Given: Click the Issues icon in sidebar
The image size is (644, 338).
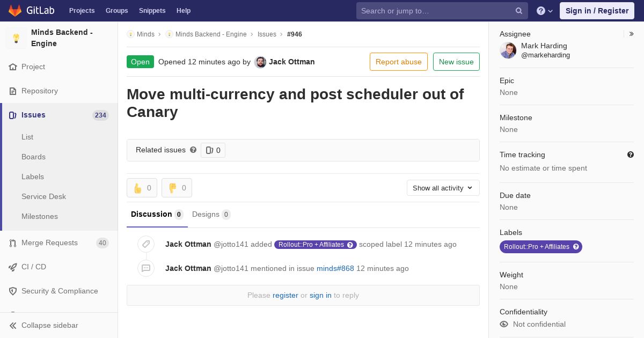Looking at the screenshot, I should click(13, 115).
